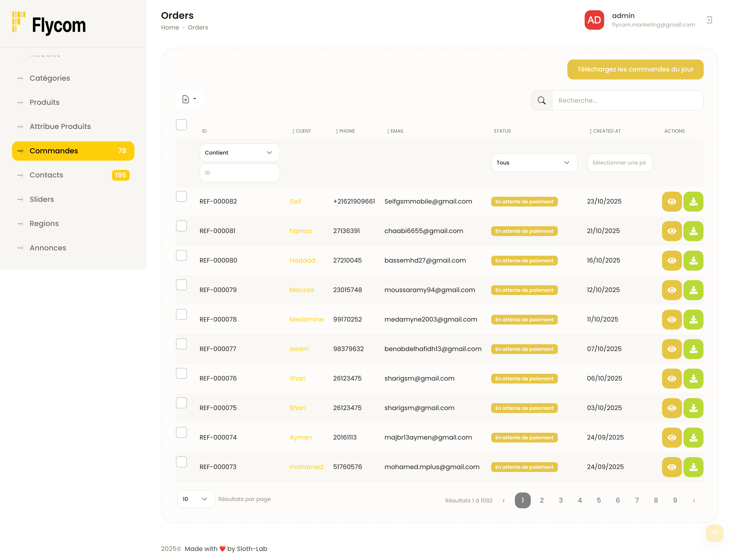Download order REF-000076 green button
This screenshot has height=560, width=733.
[x=693, y=378]
